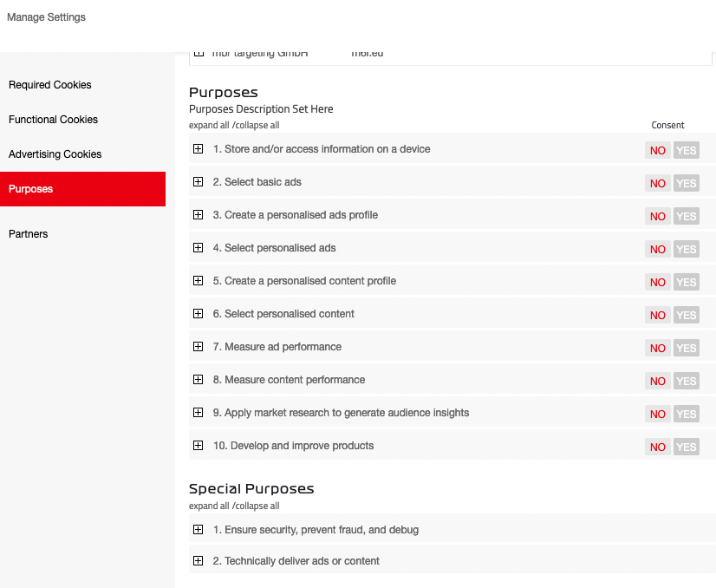
Task: Open plus icon for 'Create a personalised content profile'
Action: click(x=198, y=281)
